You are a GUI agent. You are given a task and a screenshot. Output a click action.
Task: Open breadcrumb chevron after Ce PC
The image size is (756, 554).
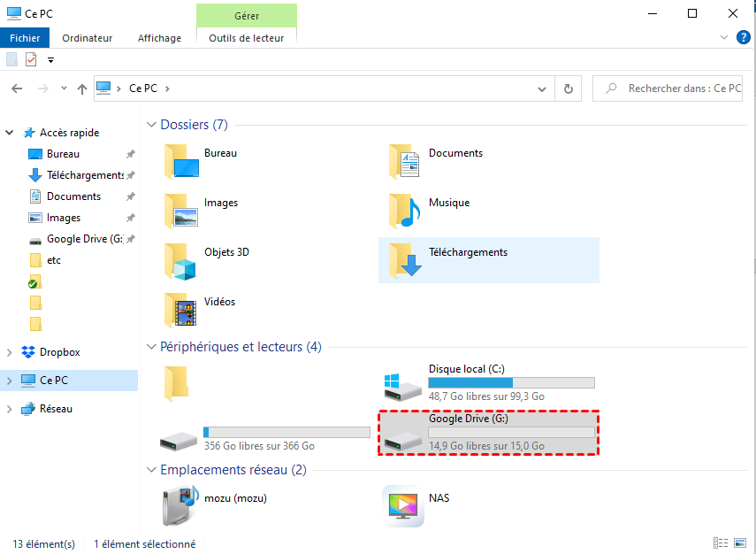[x=167, y=88]
